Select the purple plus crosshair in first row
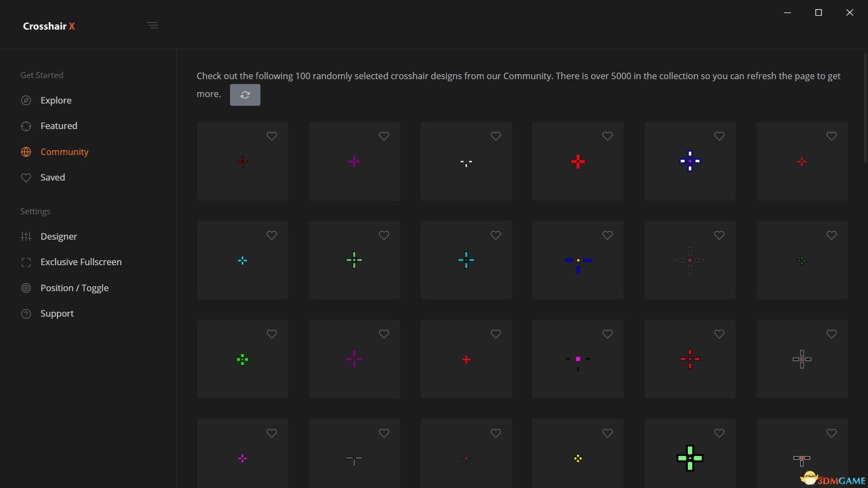This screenshot has width=868, height=488. pos(354,162)
